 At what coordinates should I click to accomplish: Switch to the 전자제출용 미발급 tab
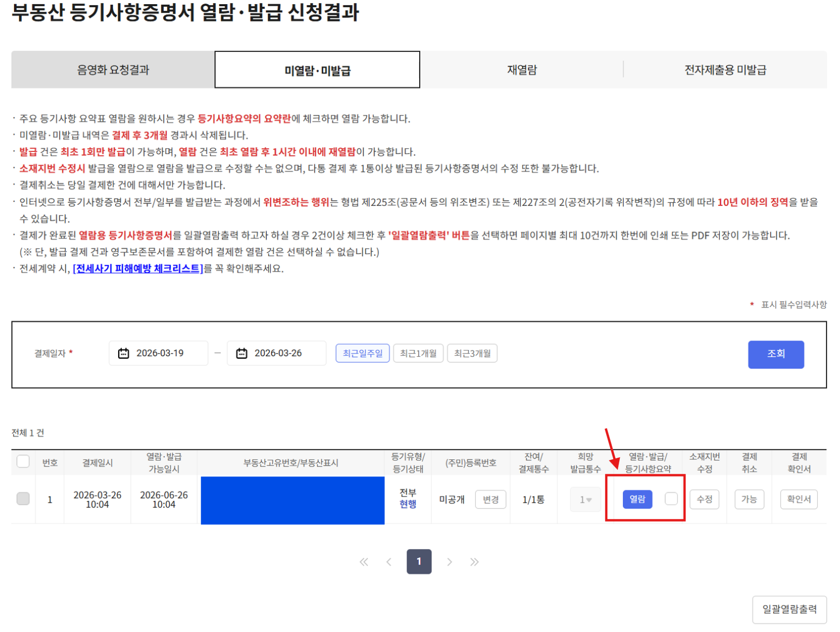click(x=725, y=69)
